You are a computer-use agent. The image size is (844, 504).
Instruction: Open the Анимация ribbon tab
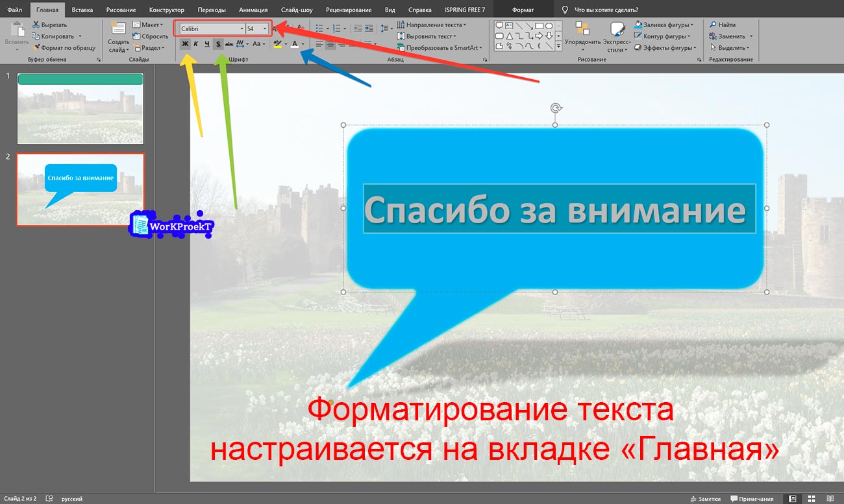click(253, 9)
